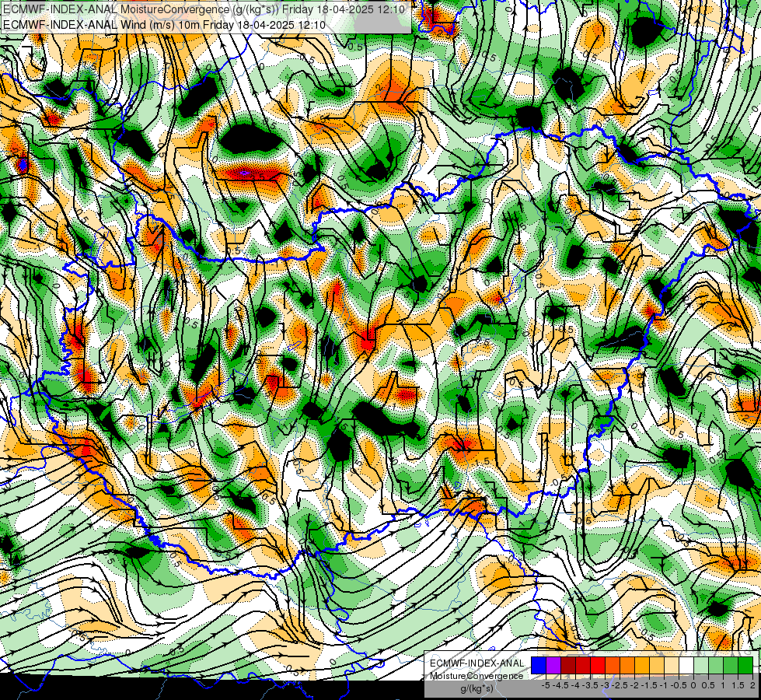Click the darkest maroon legend swatch
The height and width of the screenshot is (700, 761).
click(568, 665)
